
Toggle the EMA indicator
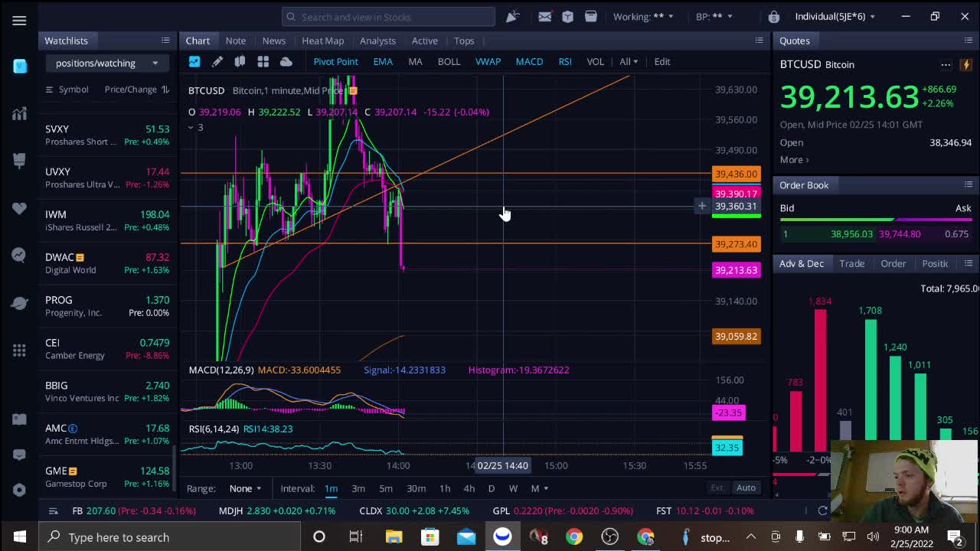click(383, 61)
